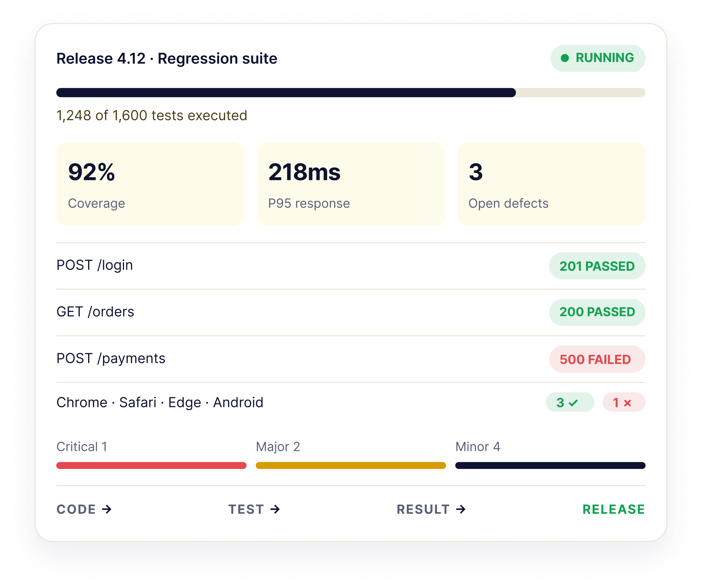The image size is (702, 588).
Task: Click the arrow after CODE
Action: [107, 509]
